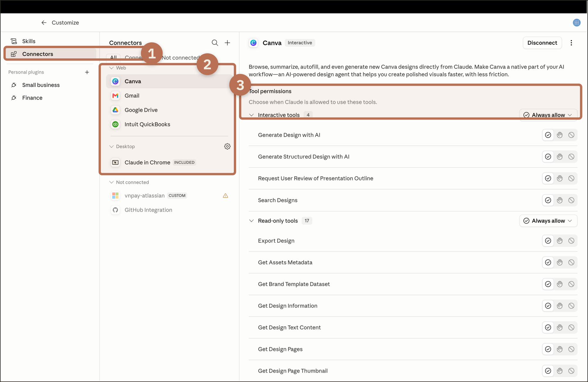Require approval for Request User Review tool
The width and height of the screenshot is (588, 382).
[x=560, y=178]
